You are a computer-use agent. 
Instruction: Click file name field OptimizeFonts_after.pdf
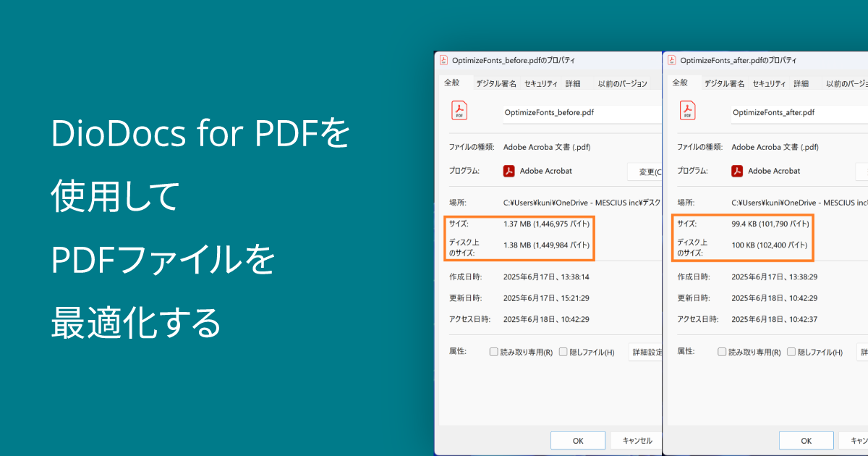[799, 113]
